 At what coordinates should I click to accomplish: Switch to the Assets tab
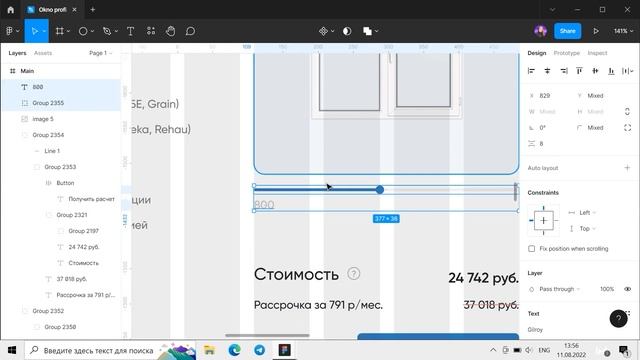coord(43,53)
